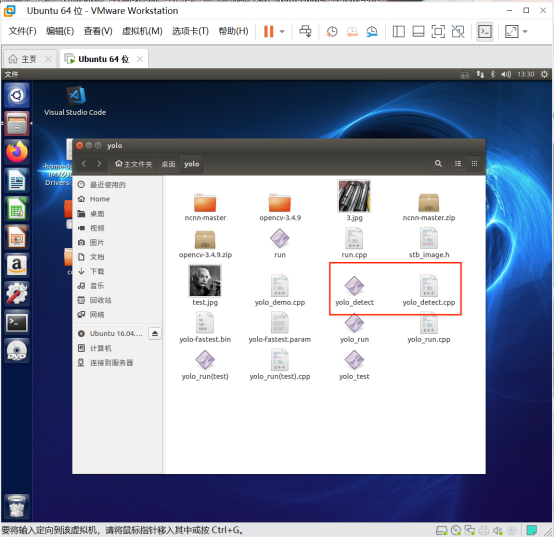Expand the power options dropdown arrow
554x538 pixels.
pos(282,31)
